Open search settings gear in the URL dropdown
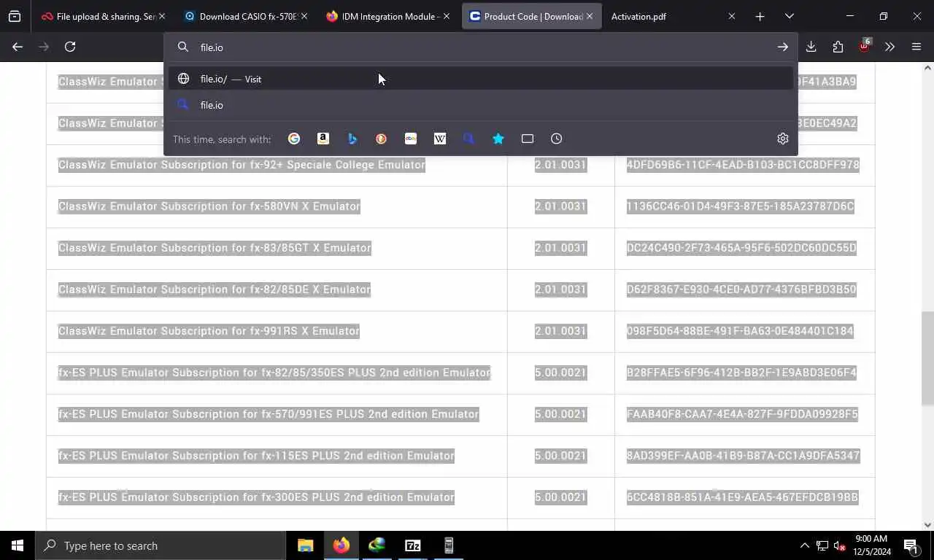Viewport: 934px width, 560px height. [783, 139]
